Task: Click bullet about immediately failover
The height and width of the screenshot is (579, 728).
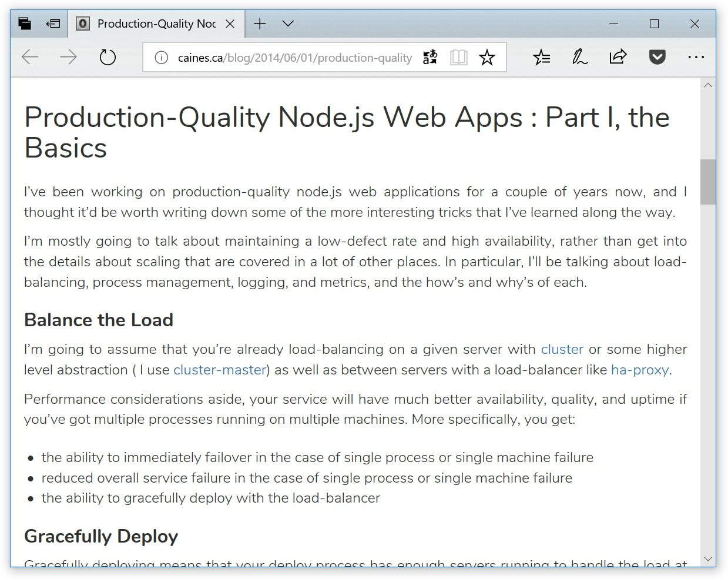Action: (317, 457)
